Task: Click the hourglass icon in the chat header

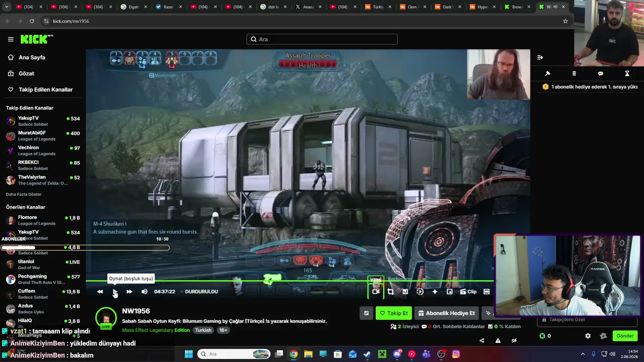Action: (627, 73)
